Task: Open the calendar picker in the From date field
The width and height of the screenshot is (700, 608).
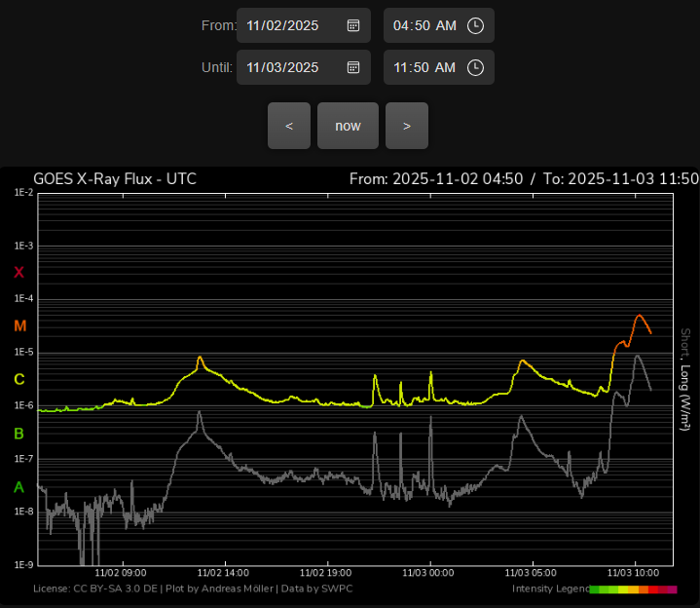Action: (353, 25)
